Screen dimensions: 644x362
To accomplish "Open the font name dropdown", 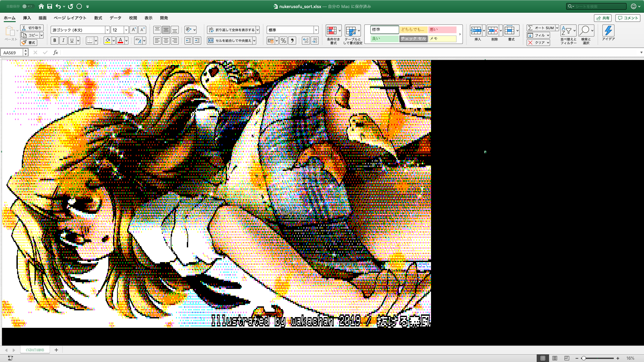I will pos(107,30).
